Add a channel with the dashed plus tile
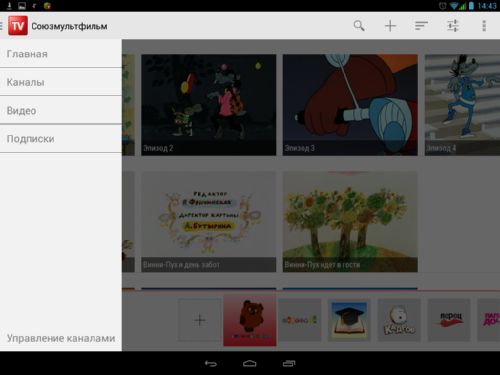This screenshot has height=375, width=500. 200,320
